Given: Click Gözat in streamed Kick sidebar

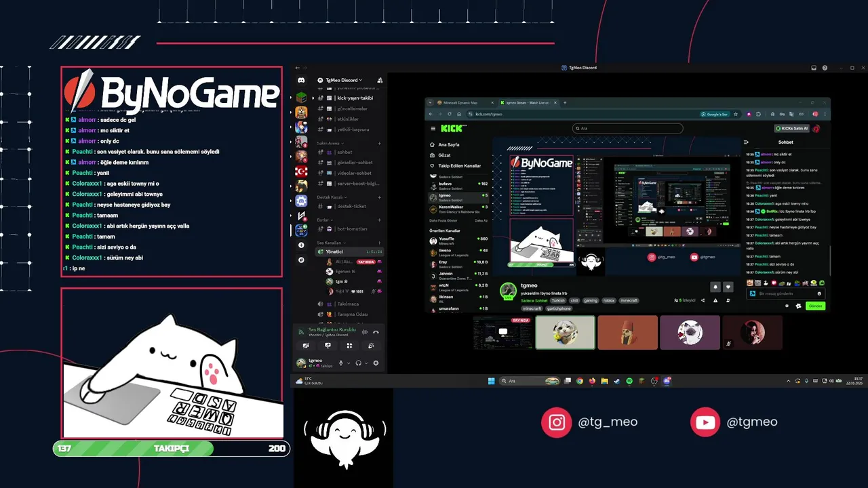Looking at the screenshot, I should (441, 155).
